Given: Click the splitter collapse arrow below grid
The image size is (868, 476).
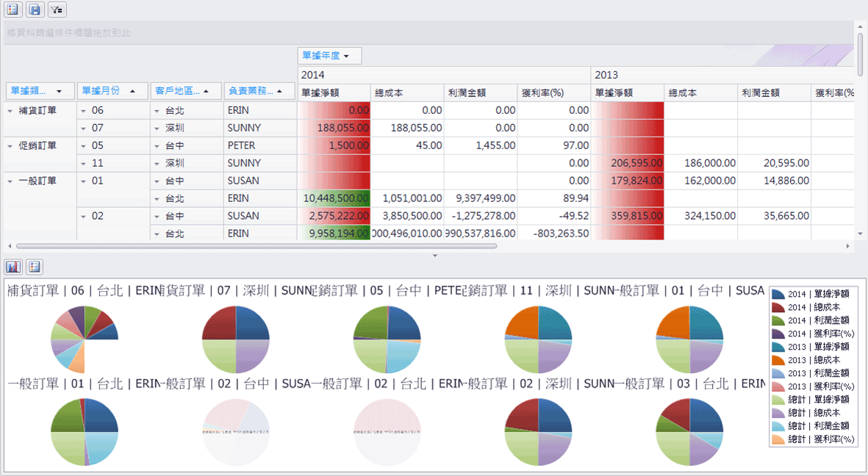Looking at the screenshot, I should tap(434, 256).
